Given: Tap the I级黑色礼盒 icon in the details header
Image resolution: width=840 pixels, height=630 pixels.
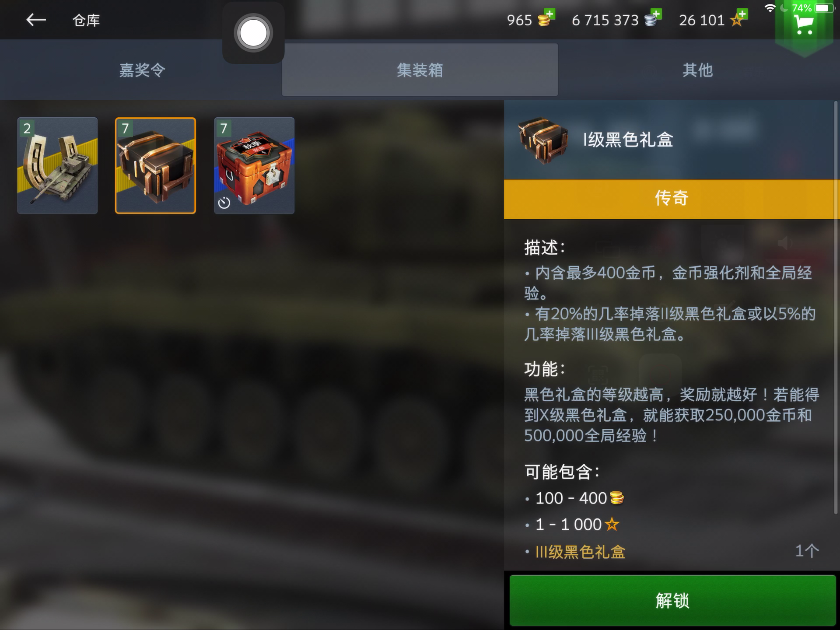Looking at the screenshot, I should [x=543, y=140].
